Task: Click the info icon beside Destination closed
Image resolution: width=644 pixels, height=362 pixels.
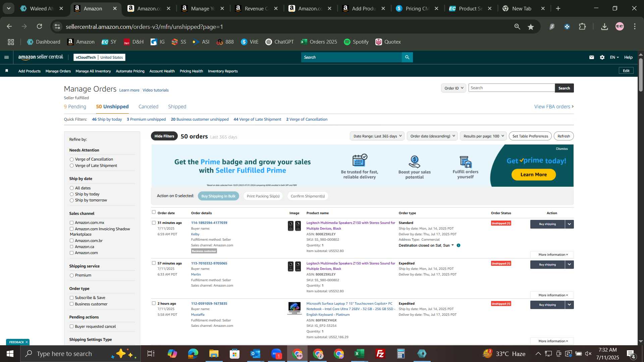Action: pyautogui.click(x=459, y=245)
